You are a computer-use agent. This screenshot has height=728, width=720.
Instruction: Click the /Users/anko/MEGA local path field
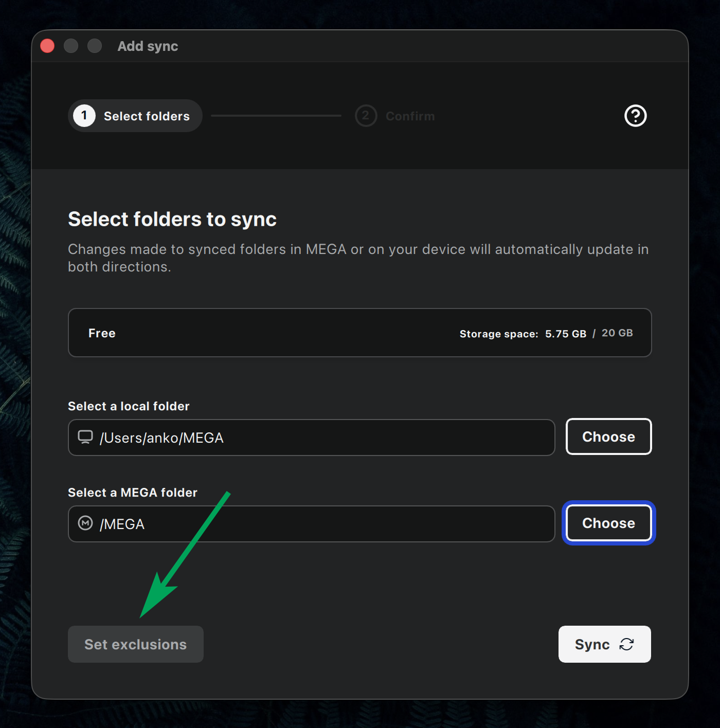tap(319, 438)
